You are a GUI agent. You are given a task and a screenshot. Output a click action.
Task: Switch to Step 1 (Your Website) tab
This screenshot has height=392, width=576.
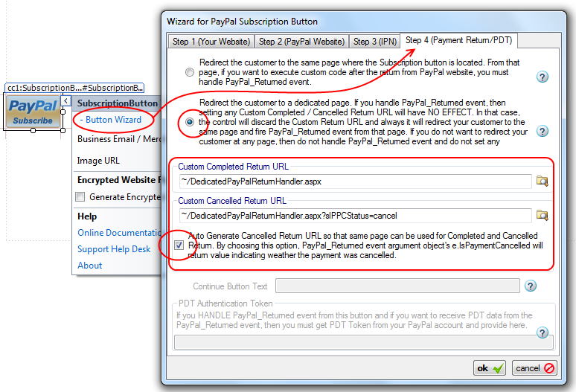click(x=211, y=42)
